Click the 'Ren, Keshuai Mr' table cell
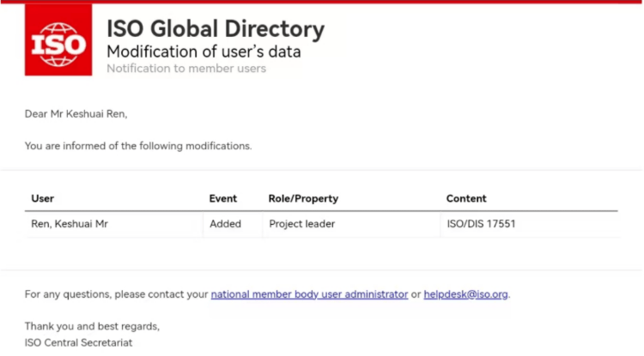Image resolution: width=644 pixels, height=356 pixels. click(x=70, y=224)
